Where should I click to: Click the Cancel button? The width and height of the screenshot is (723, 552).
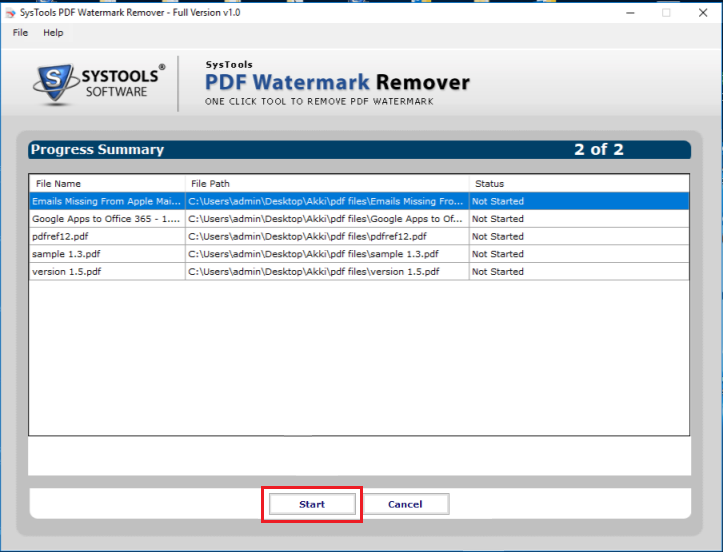[x=405, y=504]
